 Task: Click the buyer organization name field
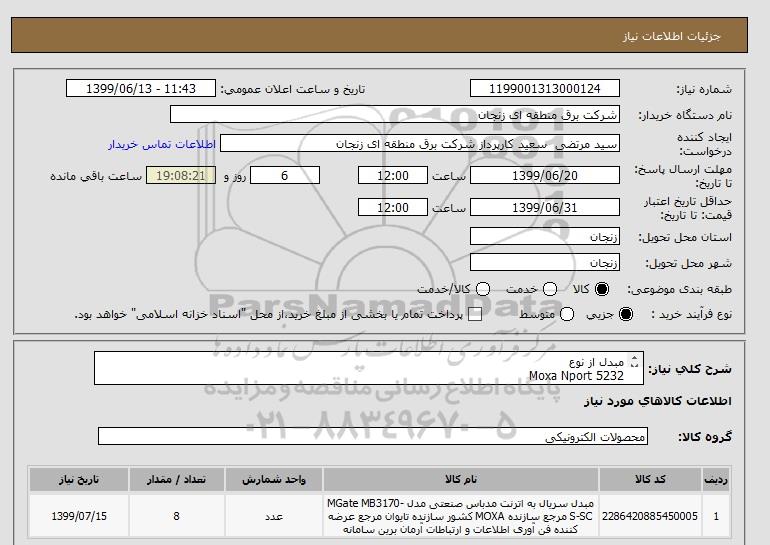point(395,114)
